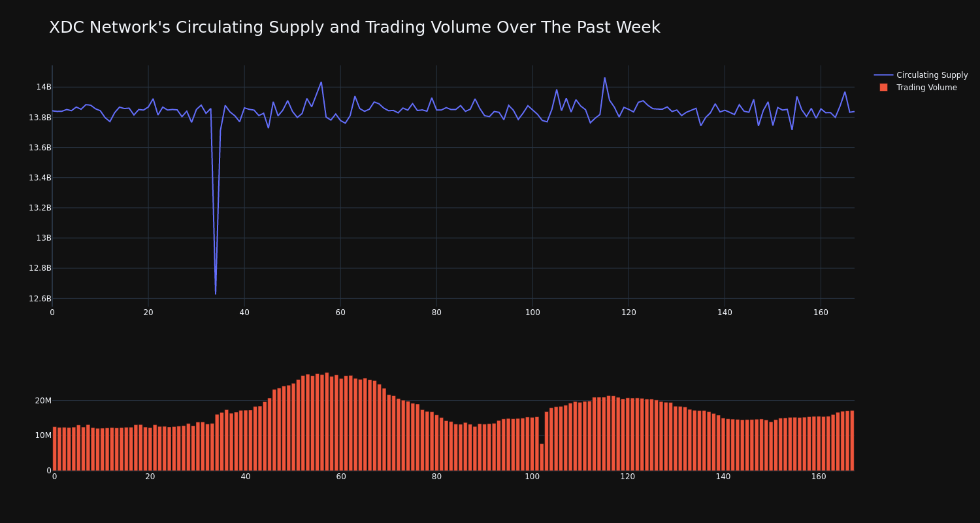Click the supply line's lowest dip point

pyautogui.click(x=216, y=294)
